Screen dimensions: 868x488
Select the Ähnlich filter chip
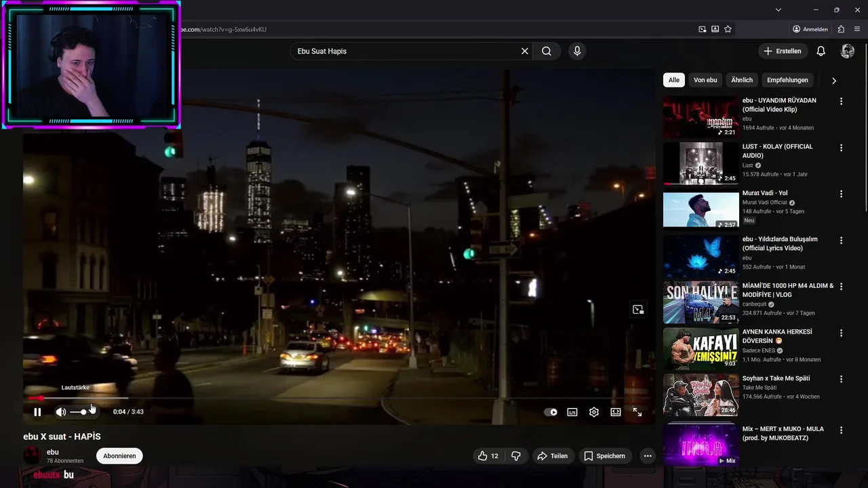(742, 80)
